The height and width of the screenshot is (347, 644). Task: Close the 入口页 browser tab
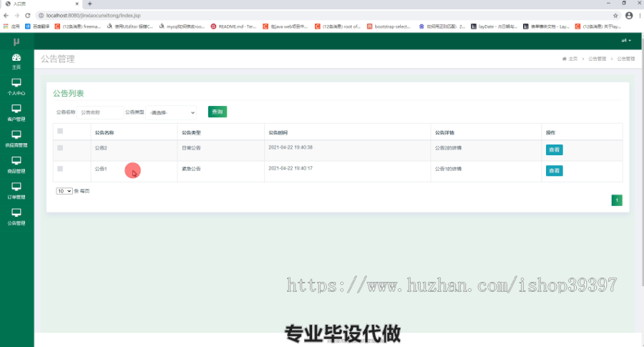(x=77, y=4)
